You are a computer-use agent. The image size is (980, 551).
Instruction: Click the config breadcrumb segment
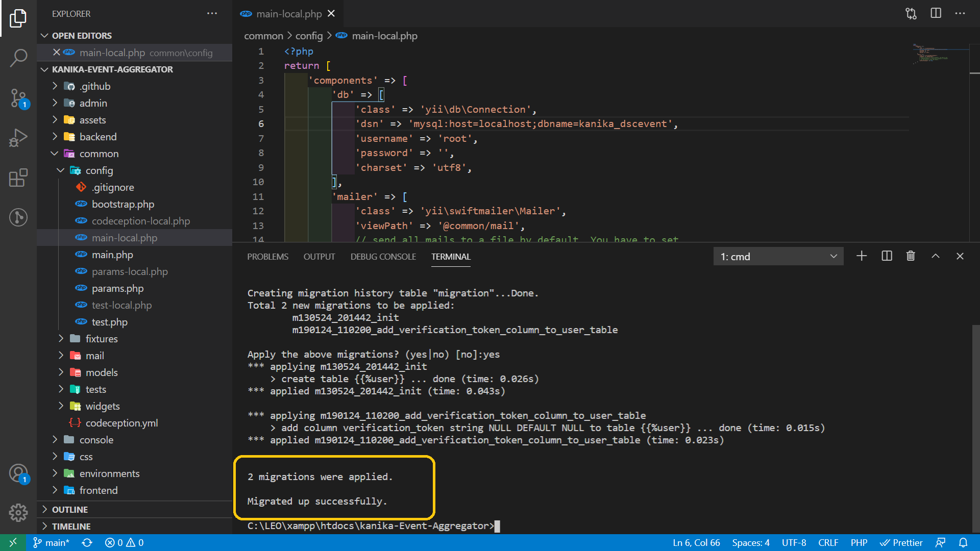coord(309,36)
